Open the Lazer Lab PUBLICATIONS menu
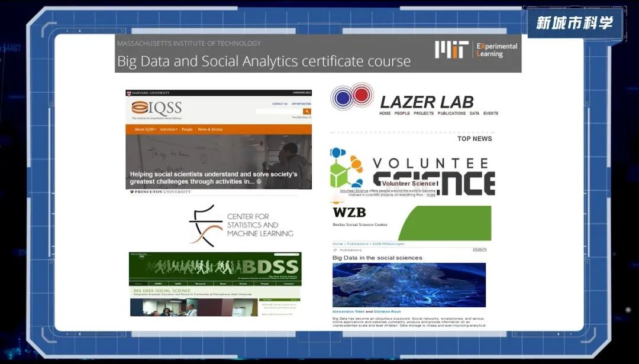This screenshot has height=364, width=639. [451, 113]
